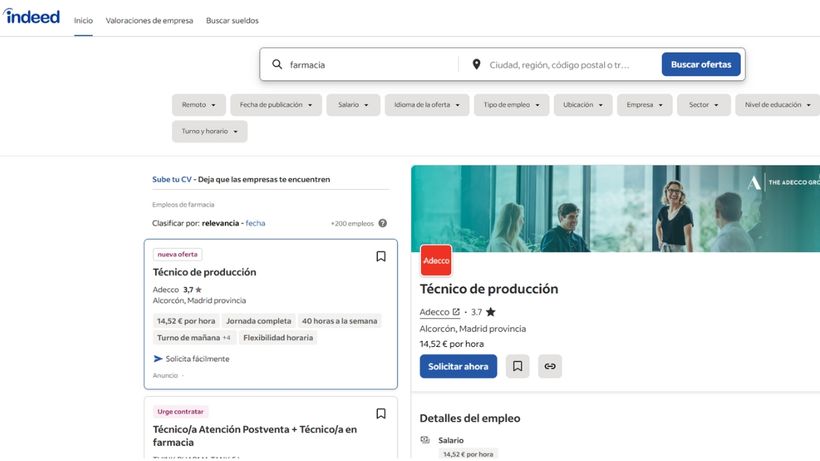Open Buscar sueldos tab

pyautogui.click(x=232, y=20)
